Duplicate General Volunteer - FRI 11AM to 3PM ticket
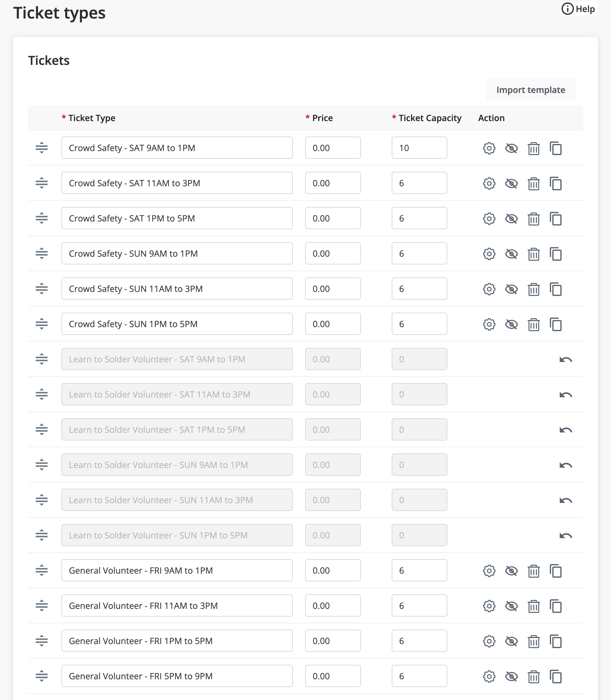Image resolution: width=611 pixels, height=700 pixels. pos(555,606)
